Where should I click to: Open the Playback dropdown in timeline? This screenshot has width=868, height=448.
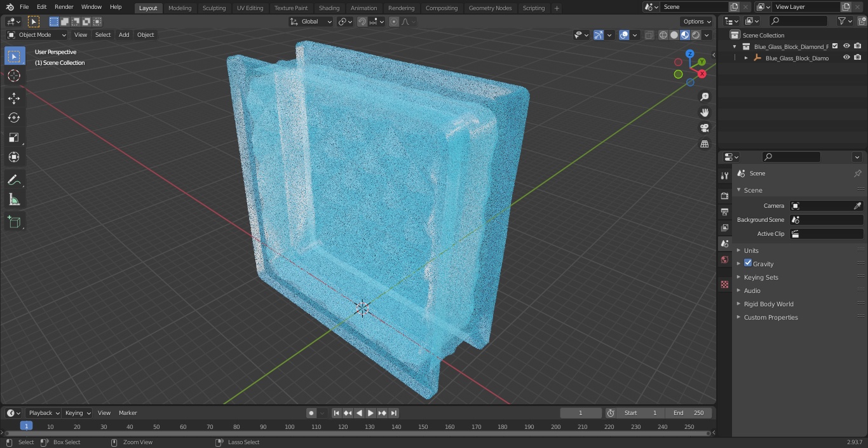pyautogui.click(x=43, y=413)
